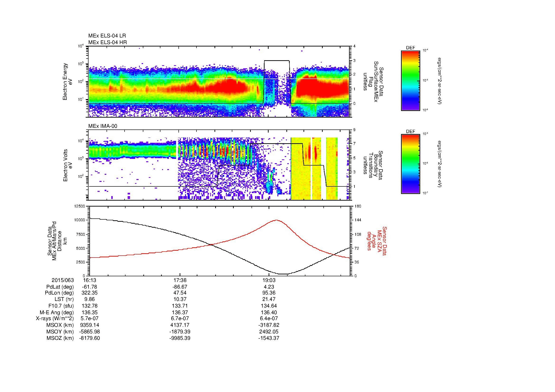Click the 144 degree SZA axis tick
Viewport: 555px width, 392px height.
pyautogui.click(x=358, y=220)
